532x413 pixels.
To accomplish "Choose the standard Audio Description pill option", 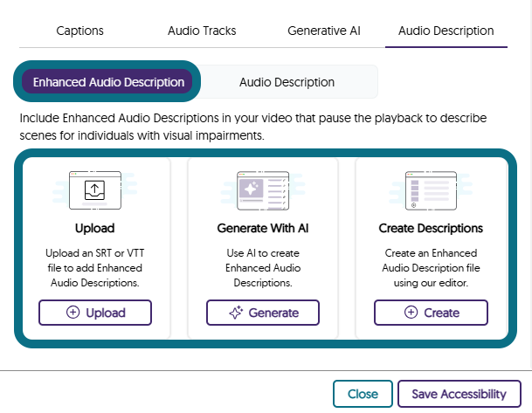I will pyautogui.click(x=287, y=82).
